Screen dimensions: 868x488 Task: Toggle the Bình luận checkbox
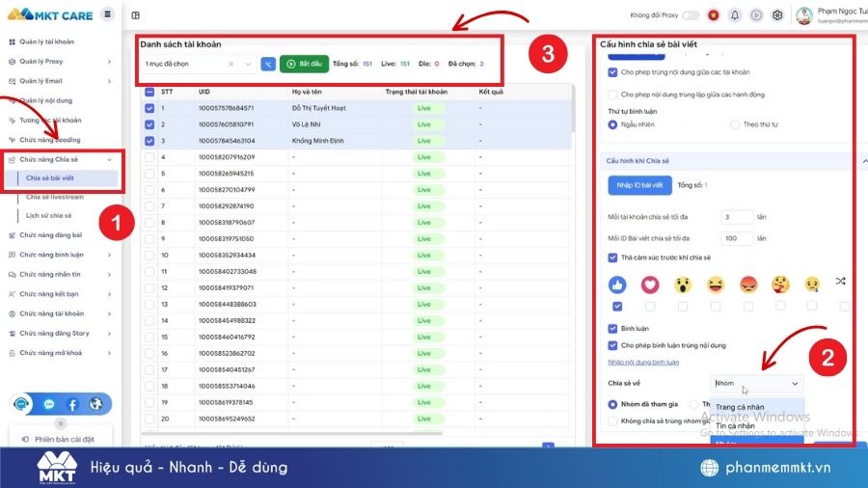[612, 329]
